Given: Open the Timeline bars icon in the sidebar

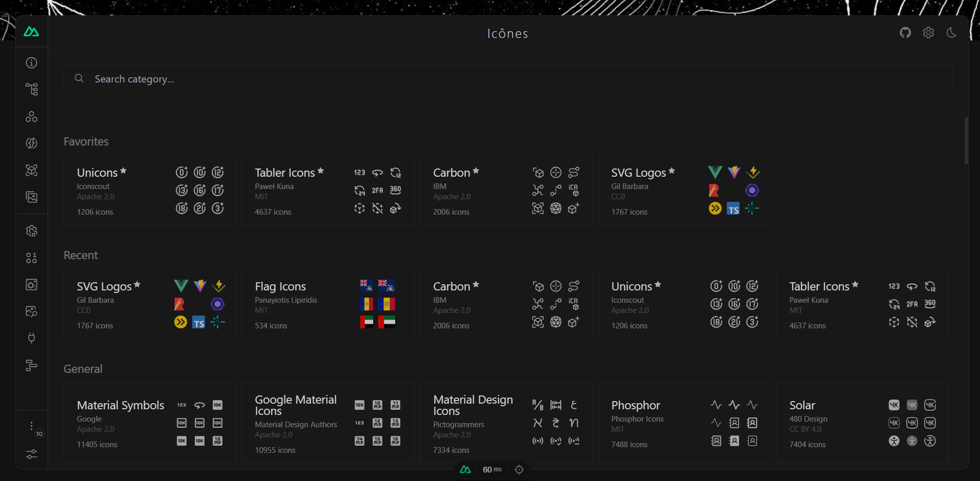Looking at the screenshot, I should (x=32, y=365).
